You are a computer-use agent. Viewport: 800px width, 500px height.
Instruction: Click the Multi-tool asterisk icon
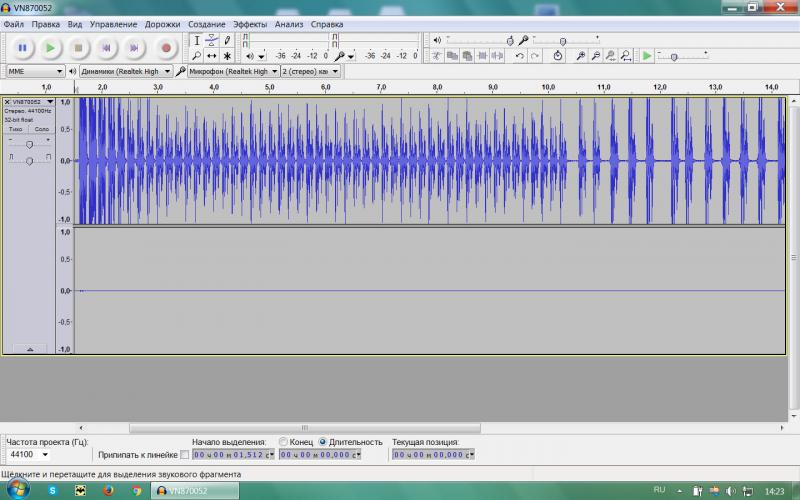pos(227,56)
